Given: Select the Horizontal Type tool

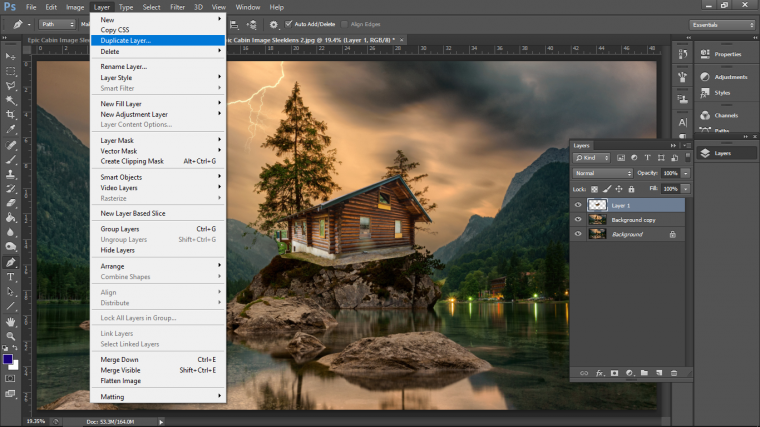Looking at the screenshot, I should pos(10,277).
